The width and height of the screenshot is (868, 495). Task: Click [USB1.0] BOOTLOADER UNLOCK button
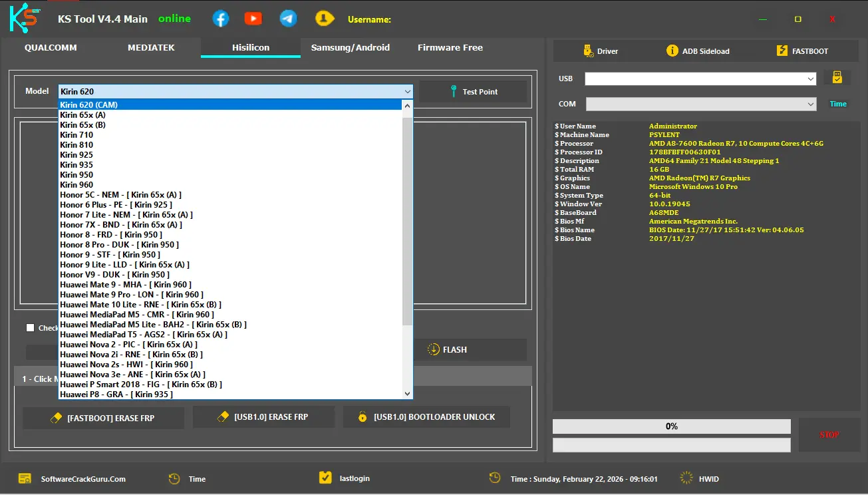pos(426,417)
